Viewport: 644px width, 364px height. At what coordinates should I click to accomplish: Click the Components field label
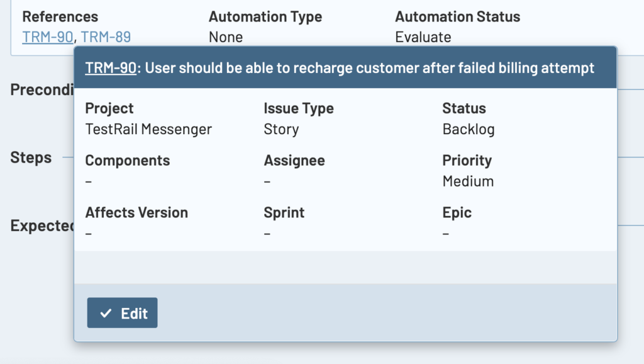coord(127,161)
